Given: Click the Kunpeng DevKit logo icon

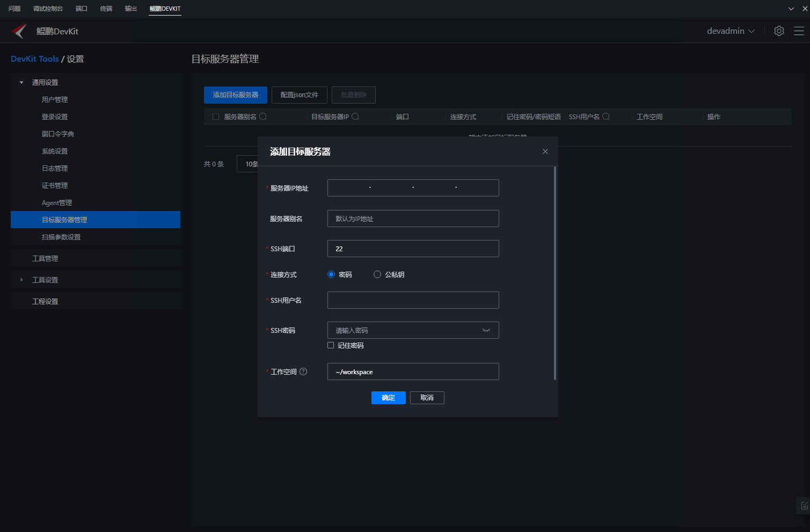Looking at the screenshot, I should 19,31.
